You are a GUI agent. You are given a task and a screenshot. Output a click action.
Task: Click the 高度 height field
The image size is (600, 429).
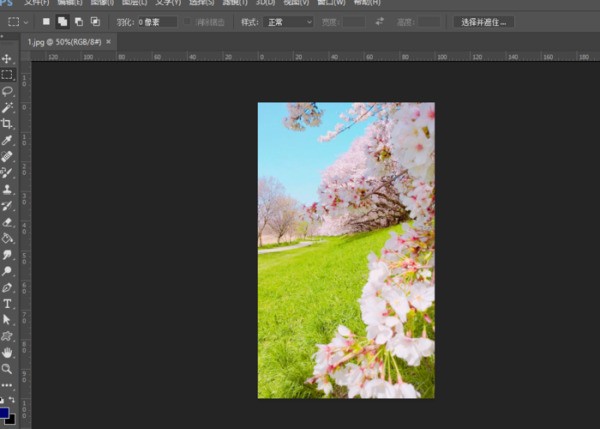coord(429,22)
